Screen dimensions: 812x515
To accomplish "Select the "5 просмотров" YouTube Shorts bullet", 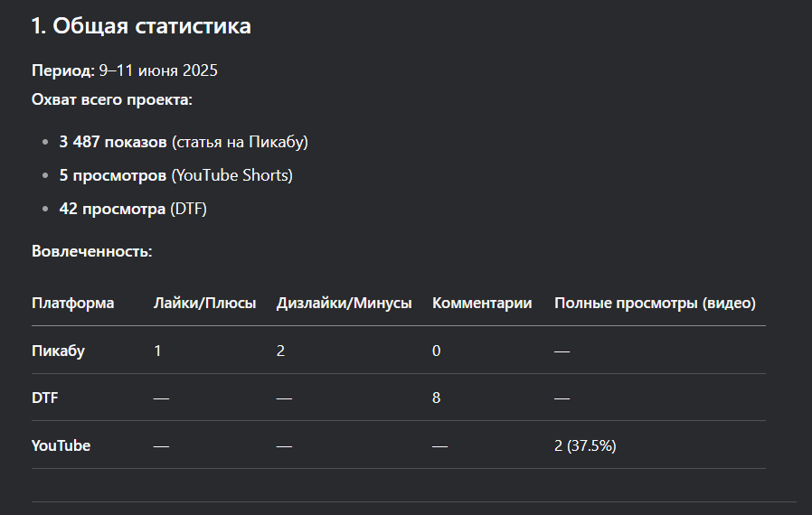I will (x=114, y=175).
